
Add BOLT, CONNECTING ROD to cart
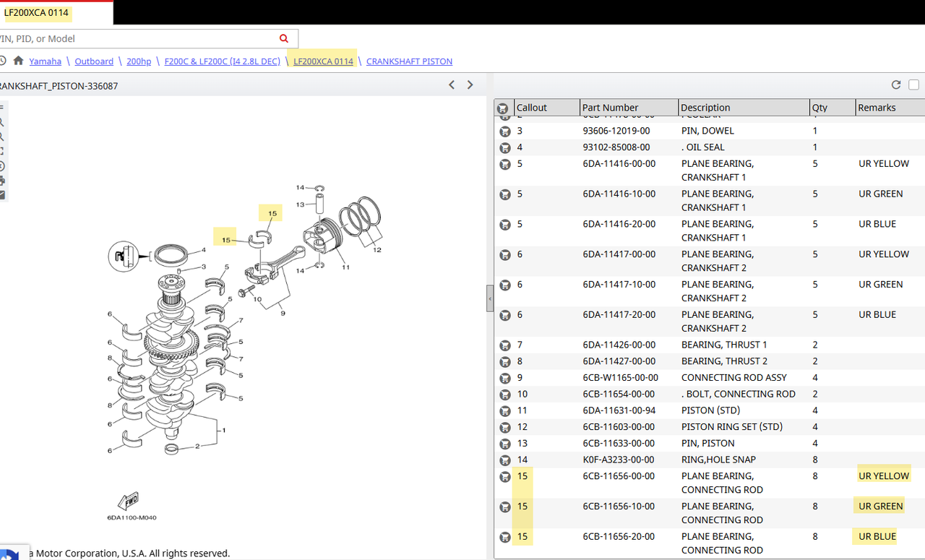point(504,395)
